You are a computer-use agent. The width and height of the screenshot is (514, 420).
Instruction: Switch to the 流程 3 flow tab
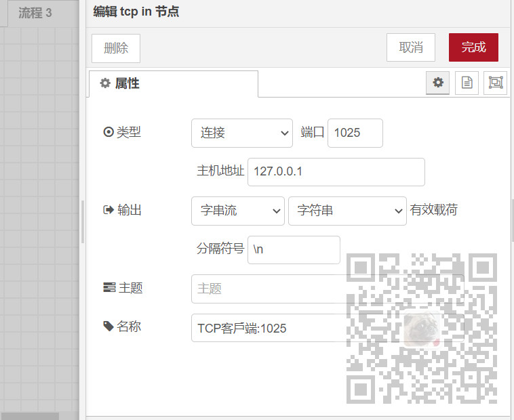35,13
